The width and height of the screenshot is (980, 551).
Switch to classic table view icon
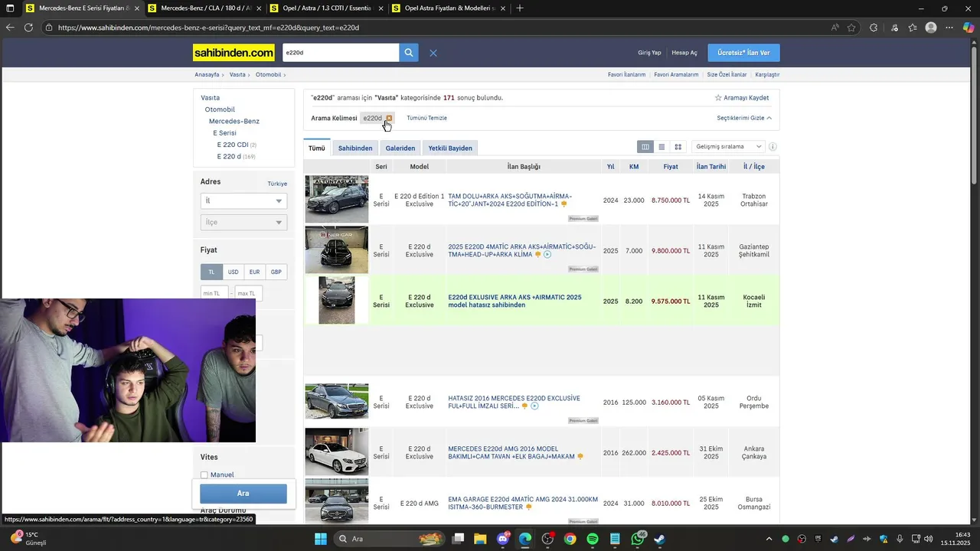645,147
